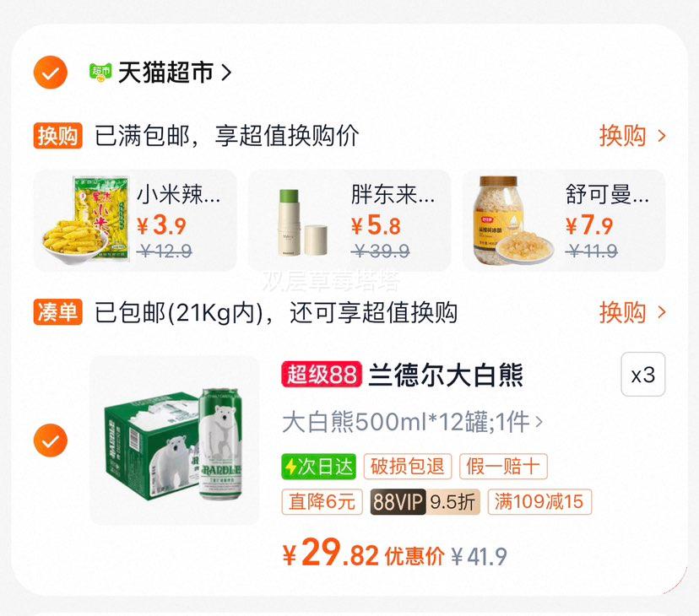This screenshot has height=616, width=699.
Task: Open 换购 link beside 已包邮(21Kg内)
Action: [632, 312]
